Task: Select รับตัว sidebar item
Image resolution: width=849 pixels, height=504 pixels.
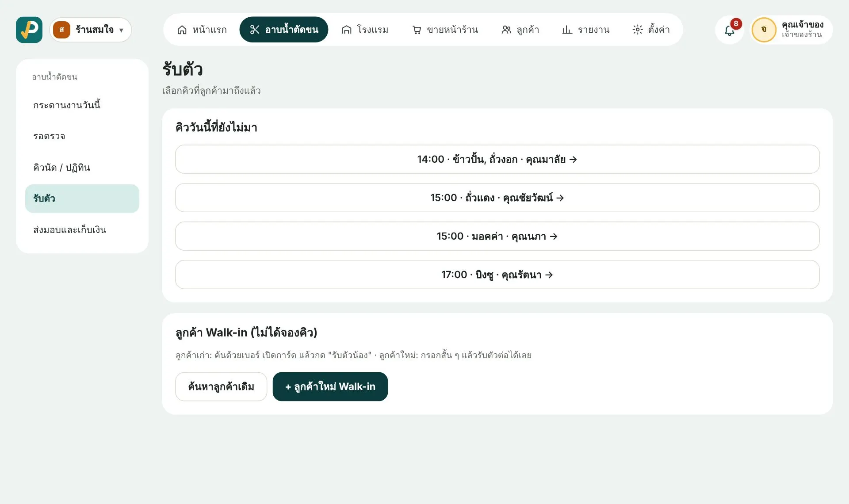Action: pos(82,199)
